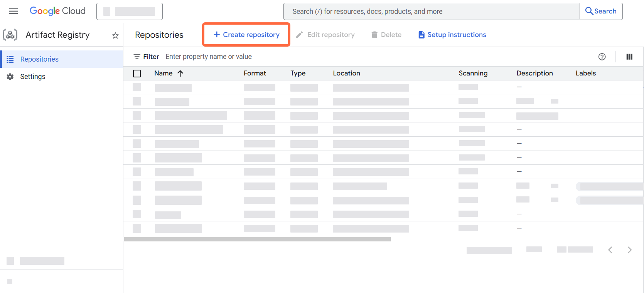Screen dimensions: 644x293
Task: Click the trash icon beside Delete
Action: pyautogui.click(x=374, y=35)
